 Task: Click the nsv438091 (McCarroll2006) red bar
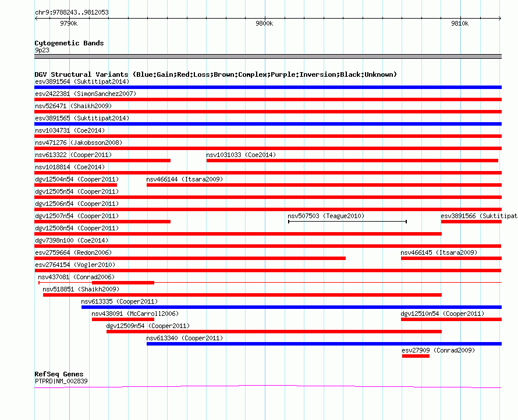pyautogui.click(x=123, y=319)
